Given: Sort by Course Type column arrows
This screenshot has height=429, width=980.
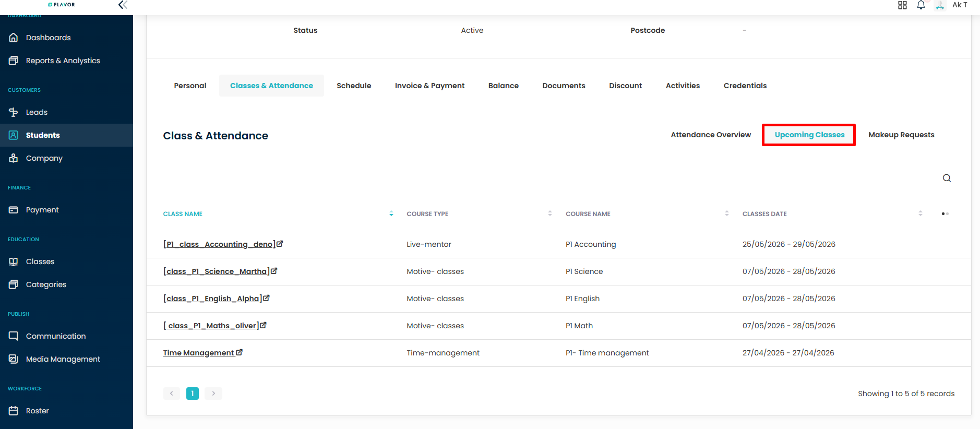Looking at the screenshot, I should 550,213.
